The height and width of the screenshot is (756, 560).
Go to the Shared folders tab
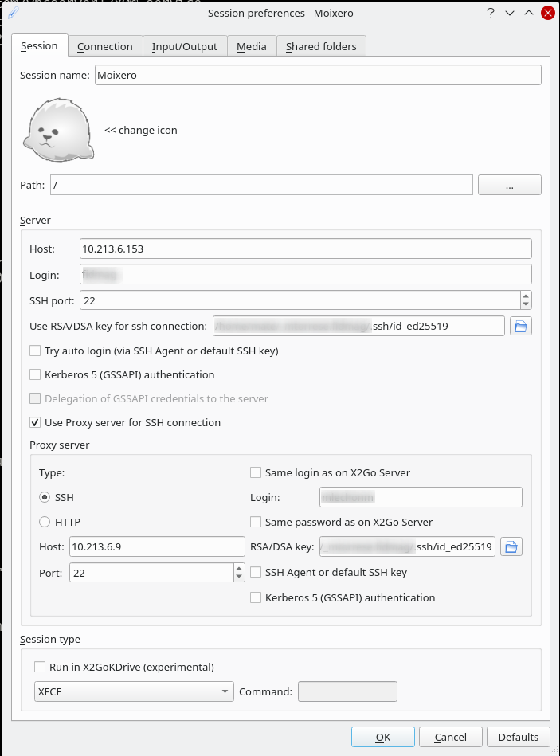click(321, 46)
